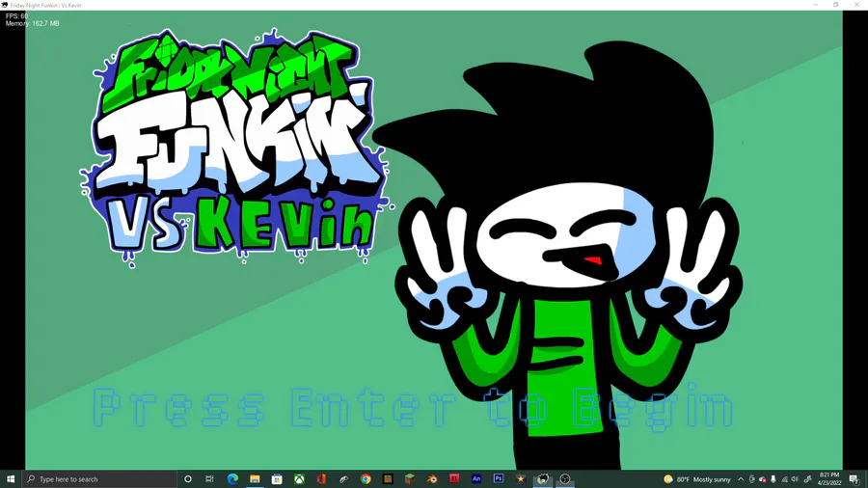
Task: Expand hidden system tray icons chevron
Action: 741,479
